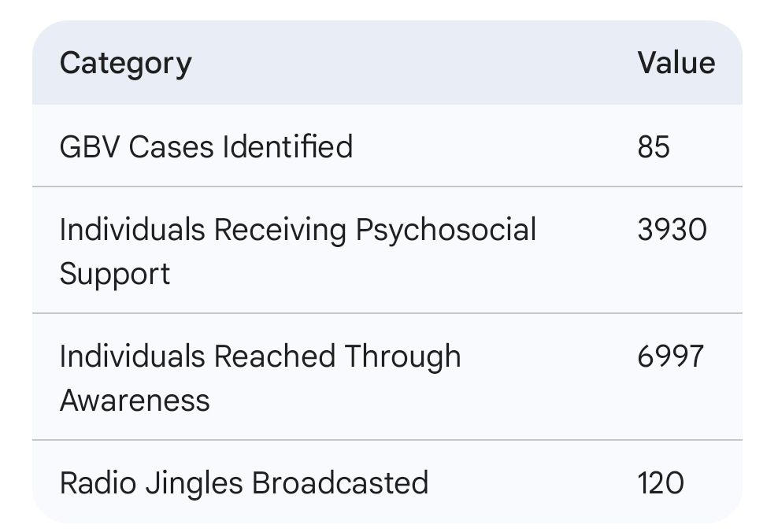This screenshot has height=532, width=778.
Task: Click the Value column header
Action: pos(676,63)
